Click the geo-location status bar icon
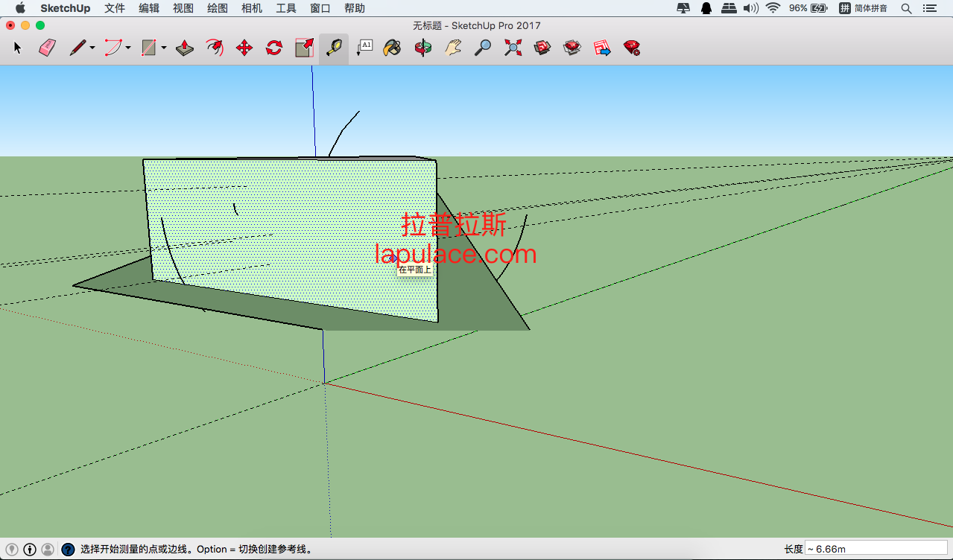This screenshot has height=560, width=953. 12,550
